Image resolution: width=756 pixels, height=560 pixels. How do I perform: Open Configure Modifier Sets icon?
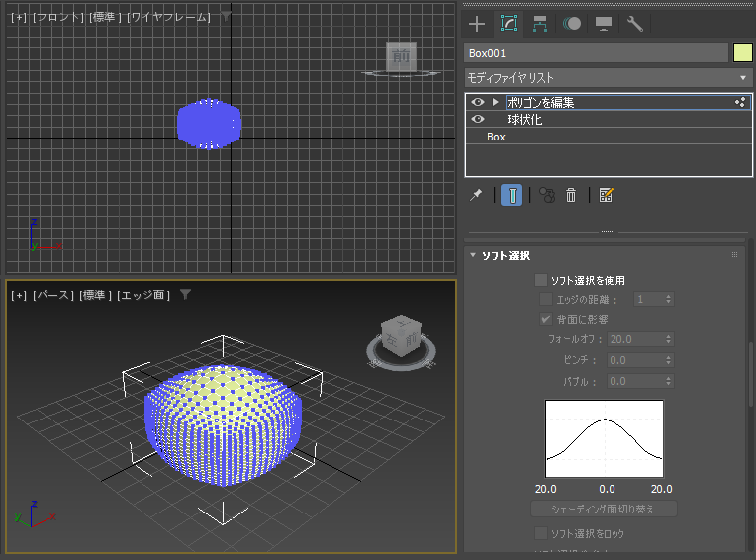click(x=606, y=195)
